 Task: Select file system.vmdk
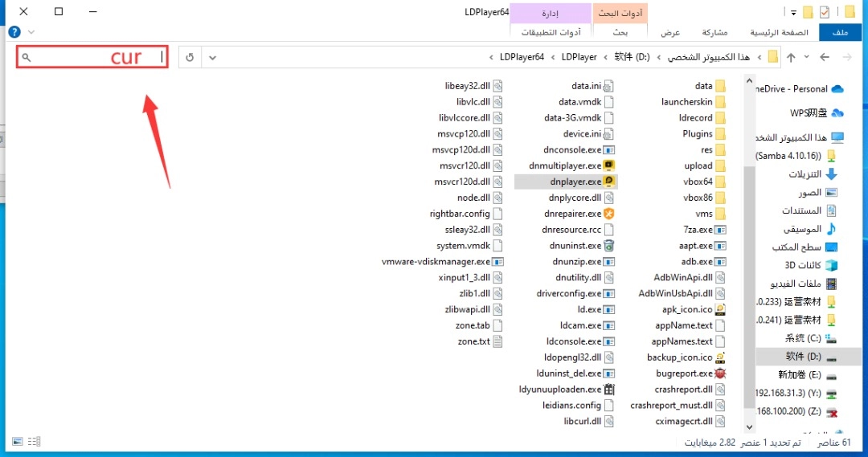click(x=469, y=246)
